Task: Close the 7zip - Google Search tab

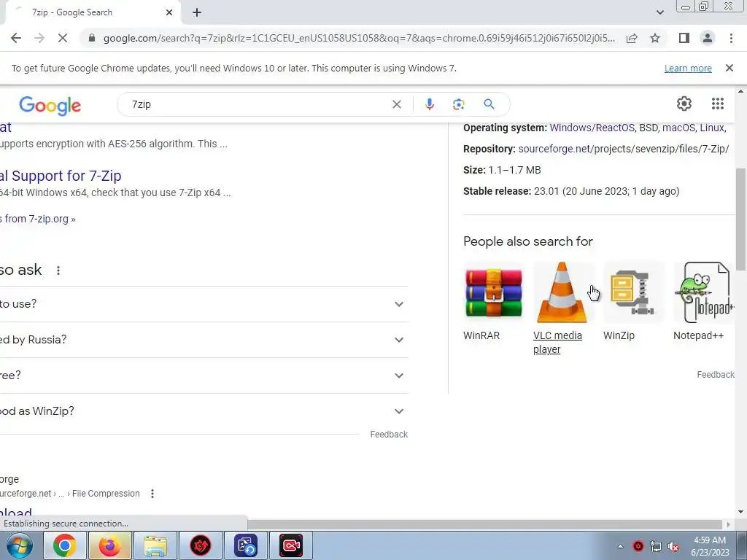Action: (169, 12)
